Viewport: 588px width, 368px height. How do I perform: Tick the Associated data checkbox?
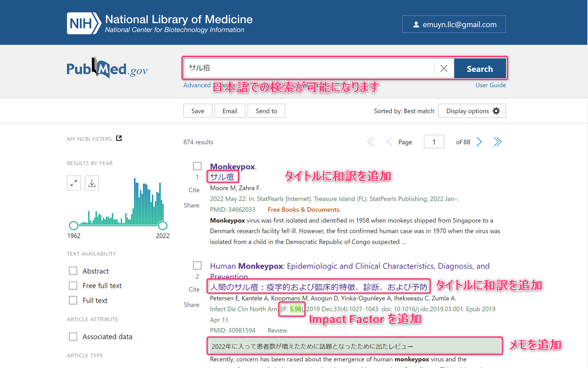tap(73, 337)
